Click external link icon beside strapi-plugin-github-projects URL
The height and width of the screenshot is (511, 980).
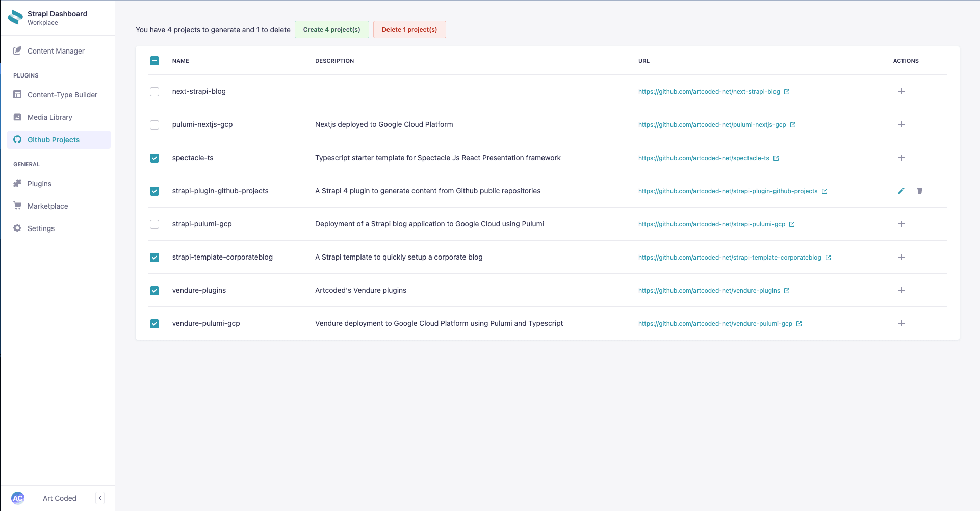click(x=824, y=191)
